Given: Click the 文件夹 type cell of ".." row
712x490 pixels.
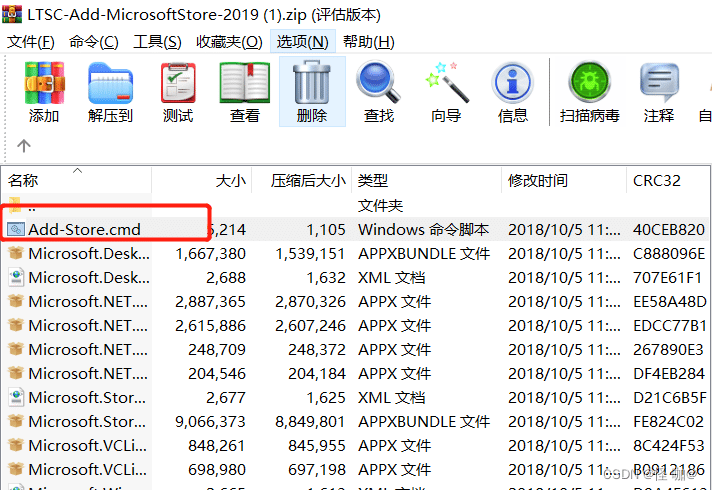Looking at the screenshot, I should [381, 206].
